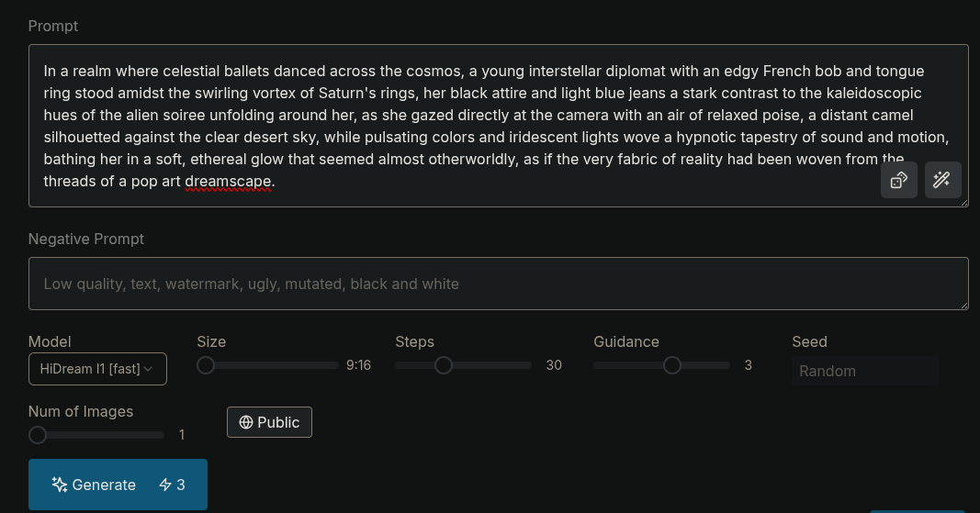Screen dimensions: 980x513
Task: Click the misspelled word dreamscape
Action: click(228, 181)
